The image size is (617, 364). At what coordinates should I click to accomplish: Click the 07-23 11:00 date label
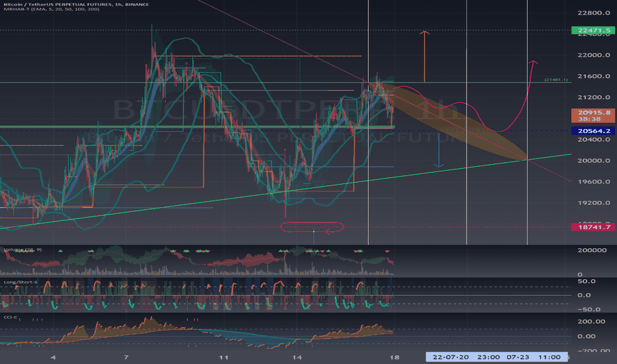click(534, 357)
